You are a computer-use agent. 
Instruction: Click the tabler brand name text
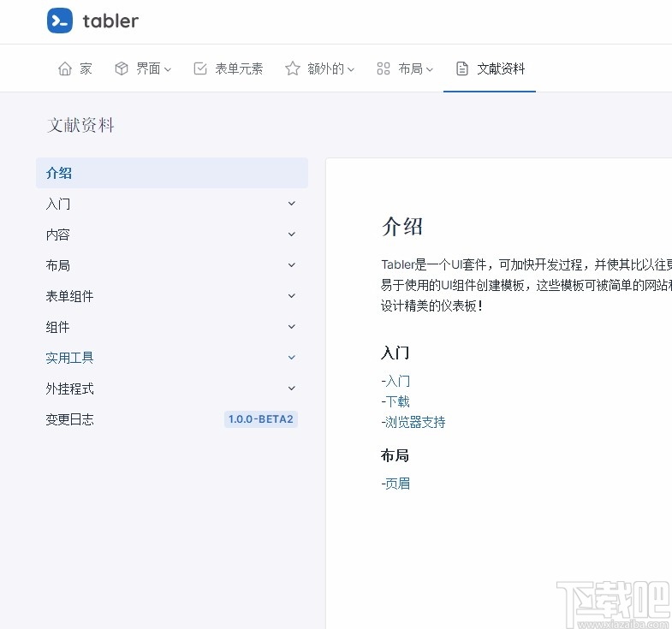coord(110,21)
